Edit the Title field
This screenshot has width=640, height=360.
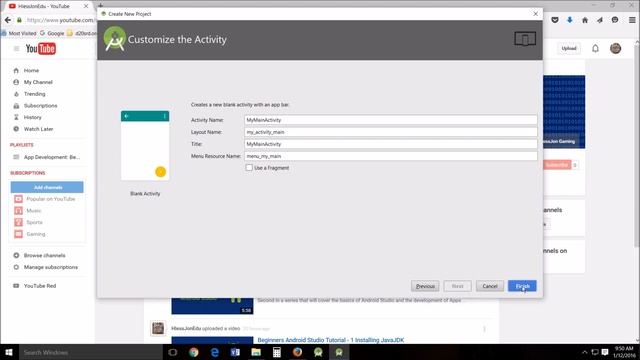[x=391, y=144]
